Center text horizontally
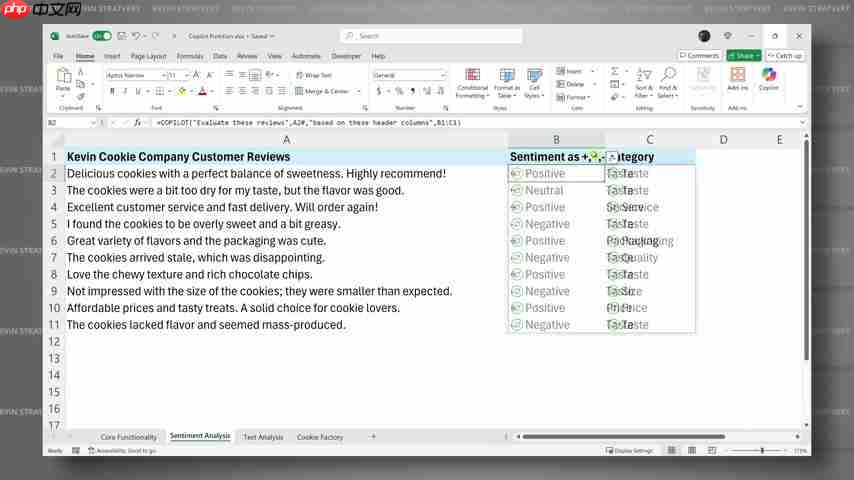The image size is (854, 480). (x=242, y=92)
